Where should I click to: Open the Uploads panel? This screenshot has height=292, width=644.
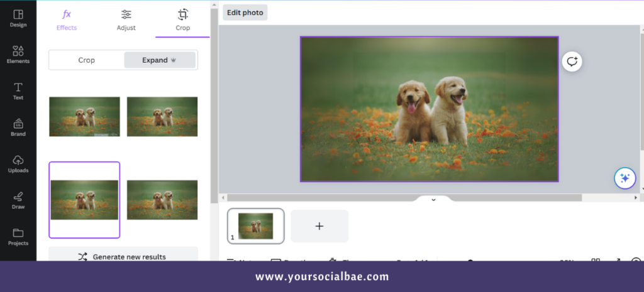point(18,164)
